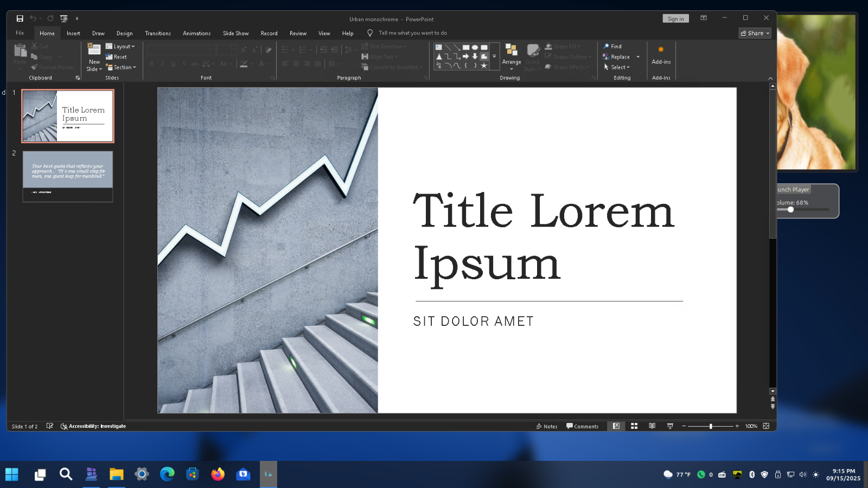Viewport: 868px width, 488px height.
Task: Pick the oval shape from Drawing gallery
Action: (x=475, y=47)
